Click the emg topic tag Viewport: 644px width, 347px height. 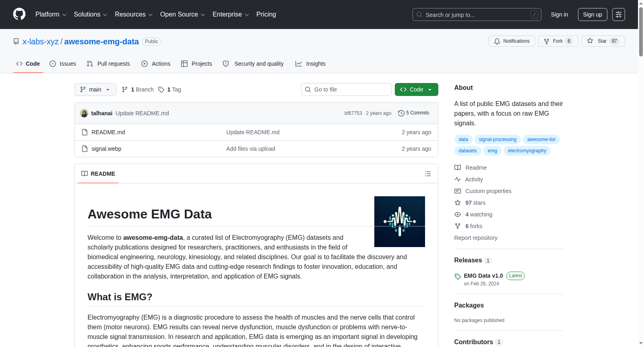pyautogui.click(x=492, y=151)
